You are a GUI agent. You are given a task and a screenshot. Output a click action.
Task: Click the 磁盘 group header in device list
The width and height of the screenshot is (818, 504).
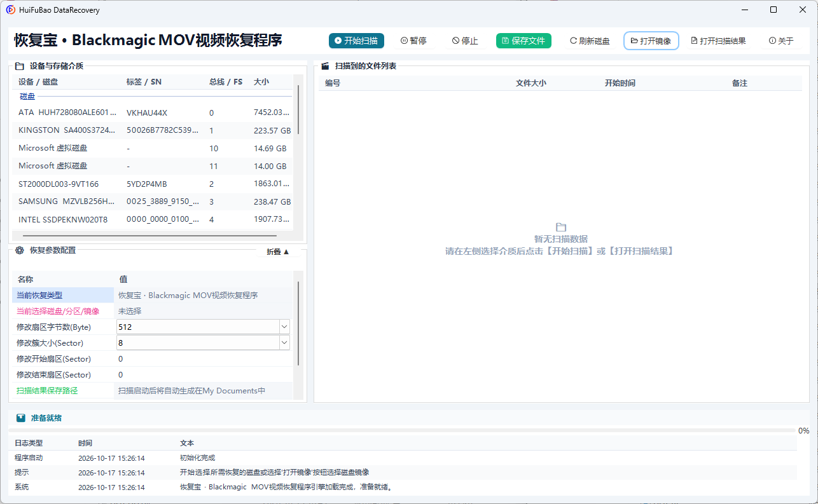[27, 97]
